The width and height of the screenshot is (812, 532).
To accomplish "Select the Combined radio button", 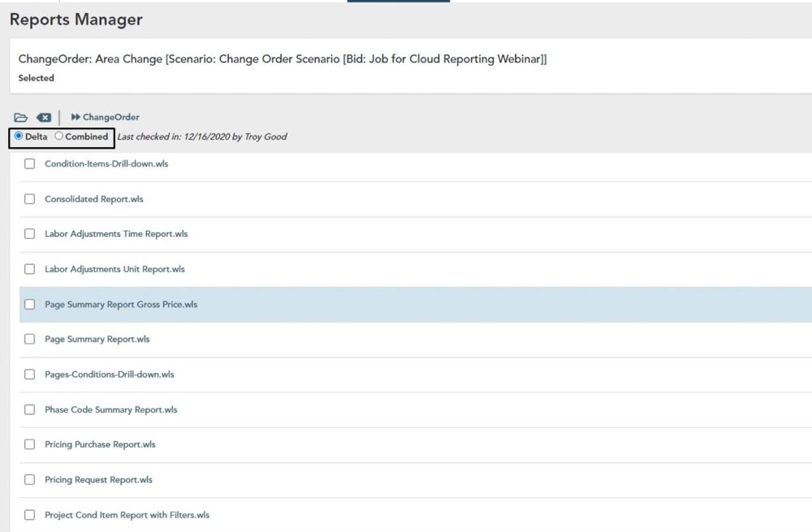I will point(59,136).
